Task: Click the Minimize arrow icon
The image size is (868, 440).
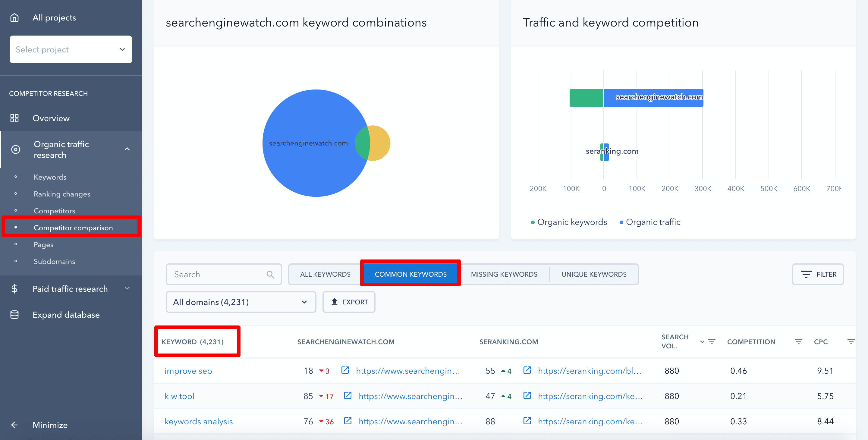Action: tap(14, 425)
